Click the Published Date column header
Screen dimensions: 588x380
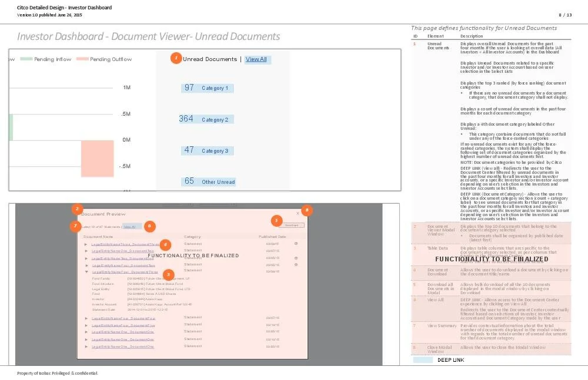coord(272,237)
